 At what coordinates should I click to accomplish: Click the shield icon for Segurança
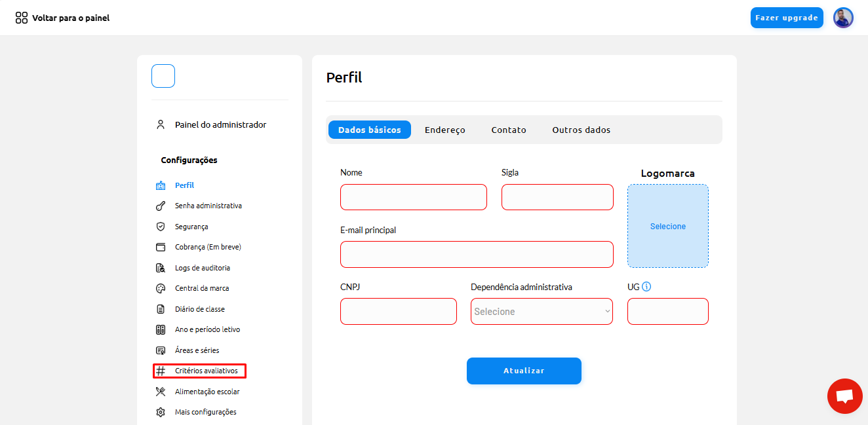(161, 227)
